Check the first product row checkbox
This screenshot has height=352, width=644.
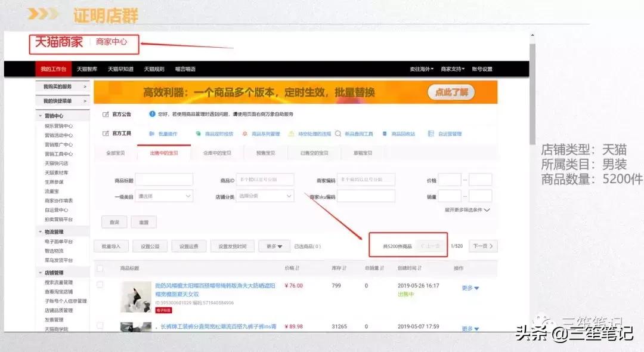[100, 285]
